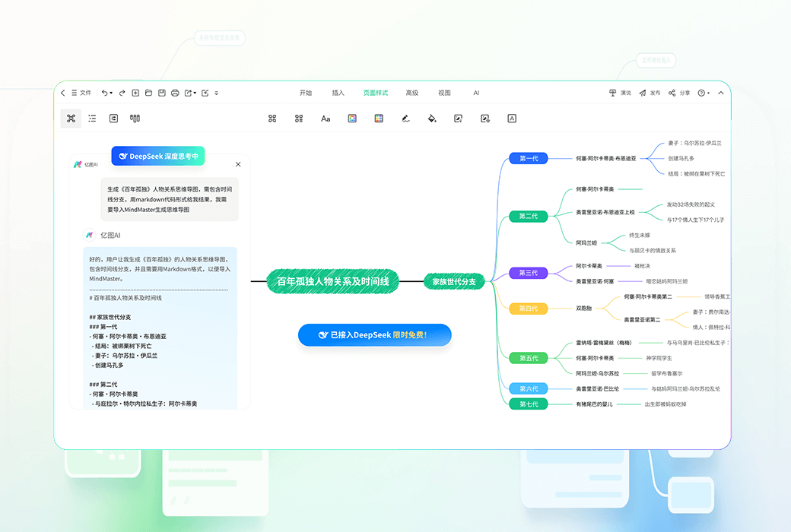Click the 发布 publish button
This screenshot has width=791, height=532.
pos(650,93)
